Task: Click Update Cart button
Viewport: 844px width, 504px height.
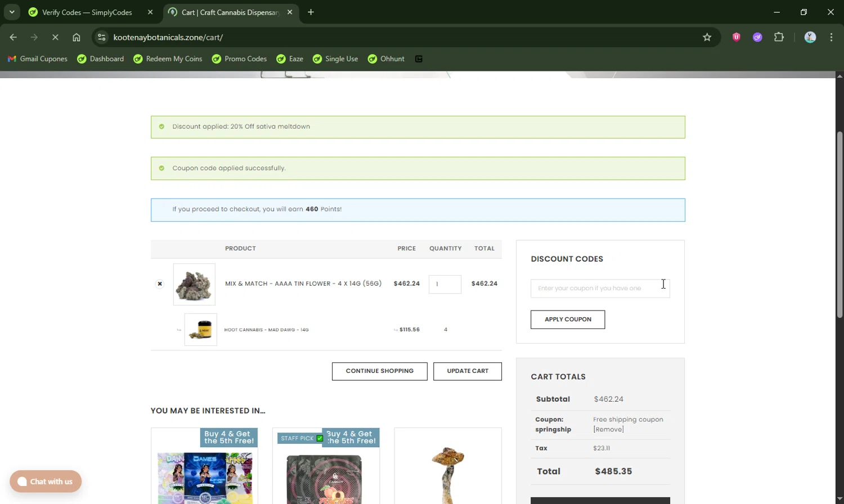Action: point(468,371)
